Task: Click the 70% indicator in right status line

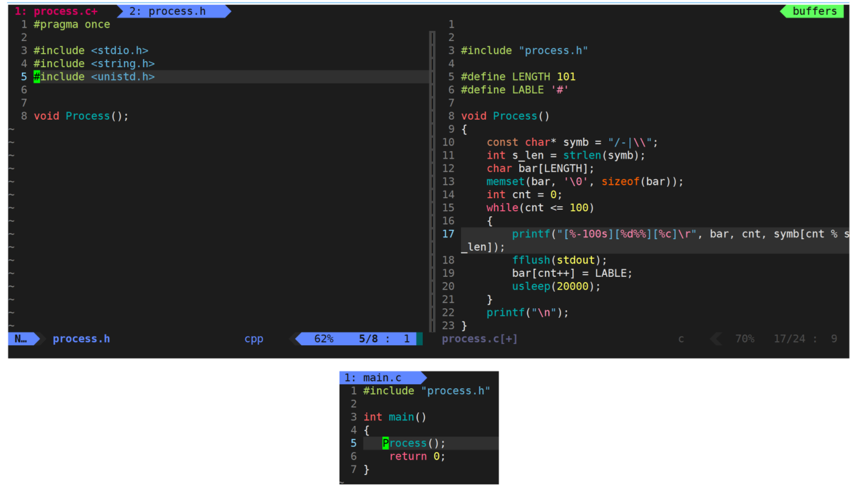Action: 744,339
